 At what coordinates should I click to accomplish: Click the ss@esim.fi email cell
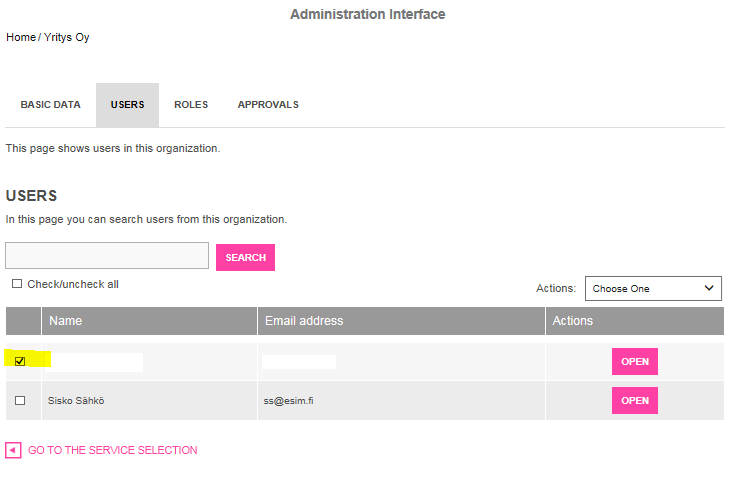(x=288, y=401)
